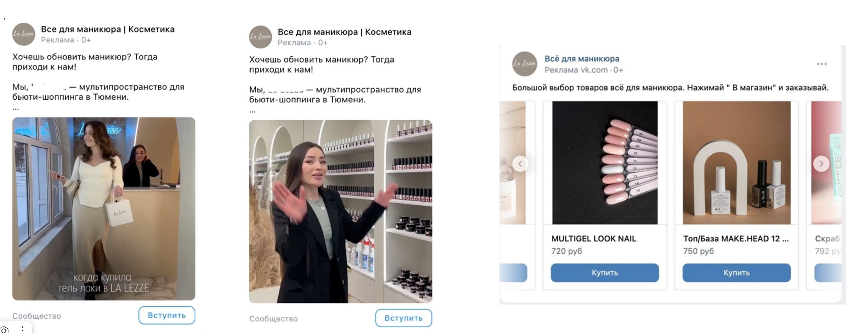Open the vertical dots menu at the bottom left

pyautogui.click(x=22, y=329)
